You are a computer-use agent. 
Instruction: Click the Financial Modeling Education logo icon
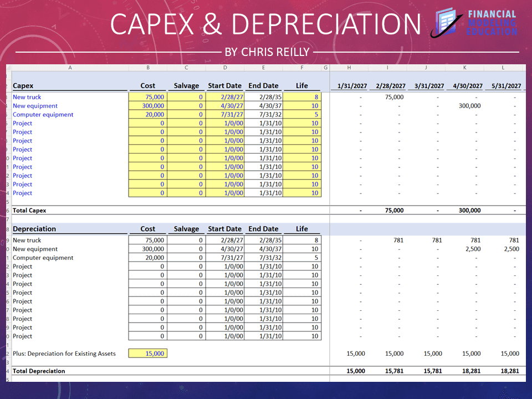(x=447, y=22)
